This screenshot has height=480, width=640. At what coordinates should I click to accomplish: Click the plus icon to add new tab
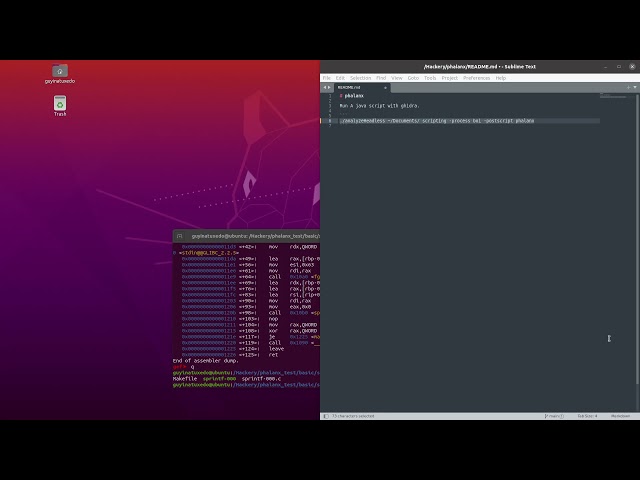(x=628, y=87)
